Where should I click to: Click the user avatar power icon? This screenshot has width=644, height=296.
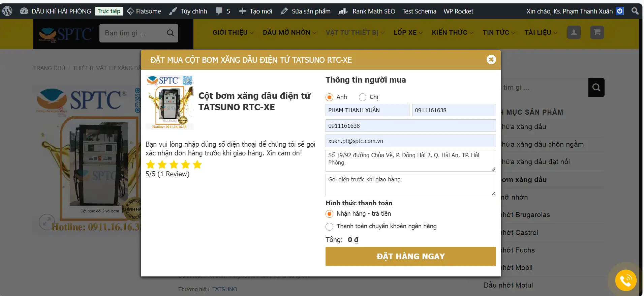click(620, 11)
